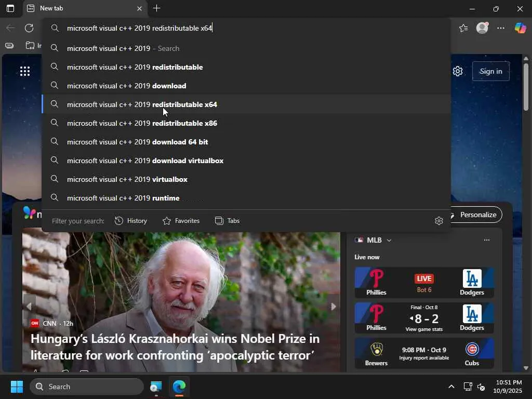Pick the '2019 runtime' suggestion
Image resolution: width=532 pixels, height=399 pixels.
246,197
